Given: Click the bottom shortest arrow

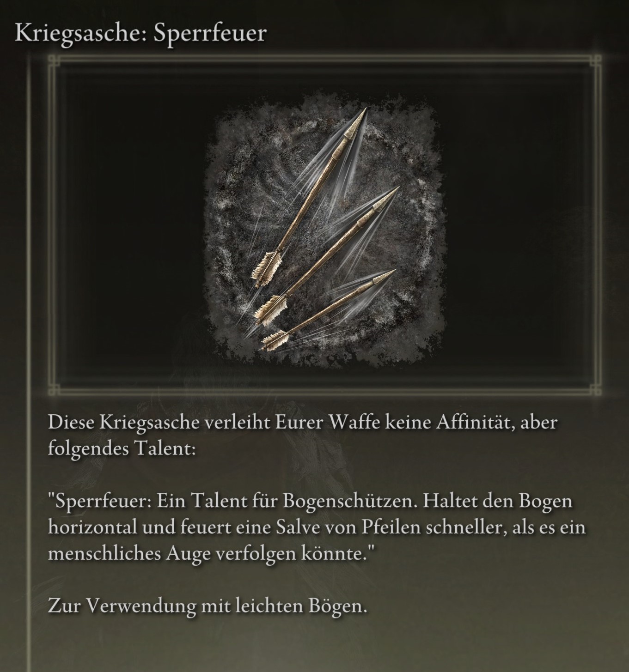Looking at the screenshot, I should click(x=329, y=309).
